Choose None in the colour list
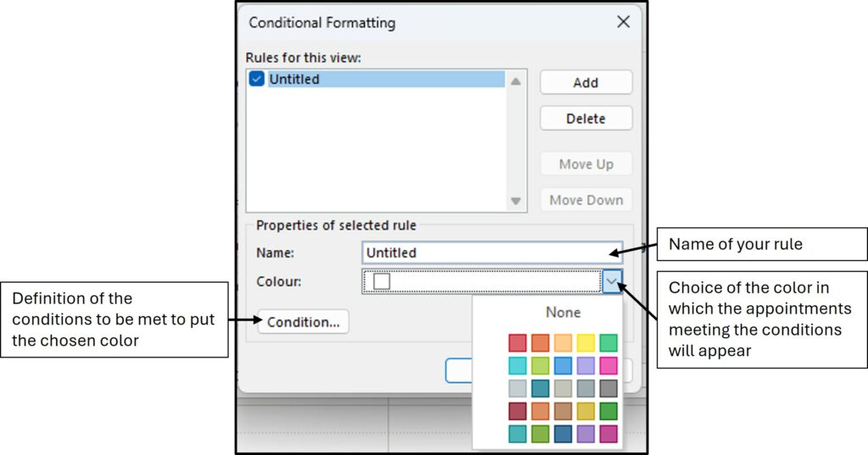Screen dimensions: 868x455 coord(563,312)
